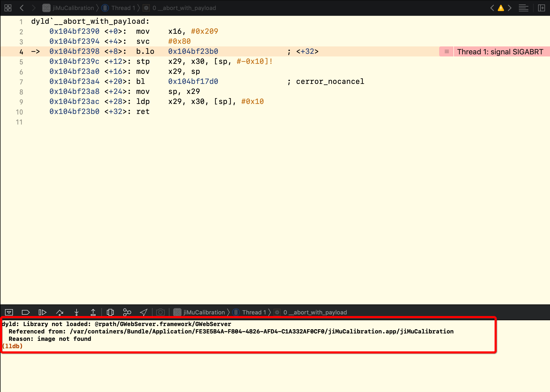
Task: Click the svc instruction operand #0x80
Action: [x=179, y=41]
